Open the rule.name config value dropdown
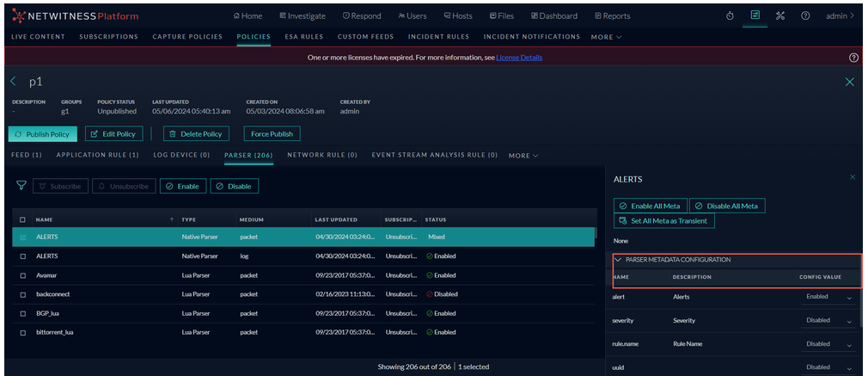 (x=828, y=344)
